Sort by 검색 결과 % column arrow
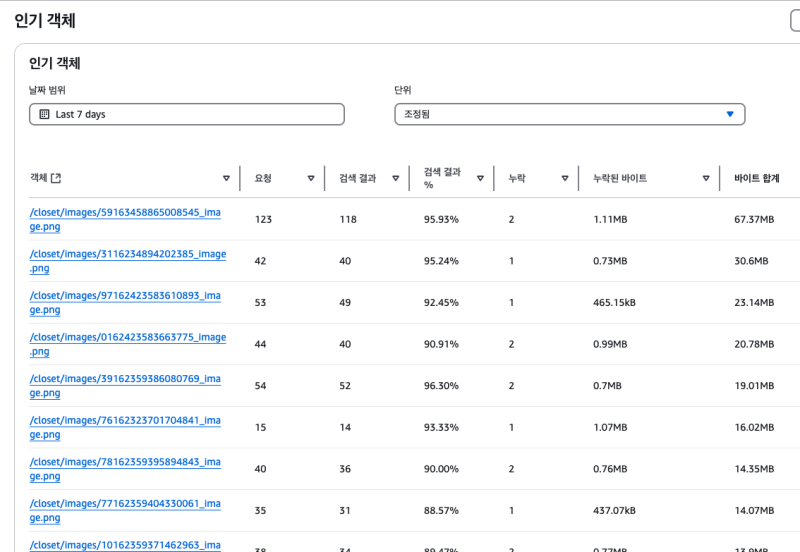 [x=480, y=179]
